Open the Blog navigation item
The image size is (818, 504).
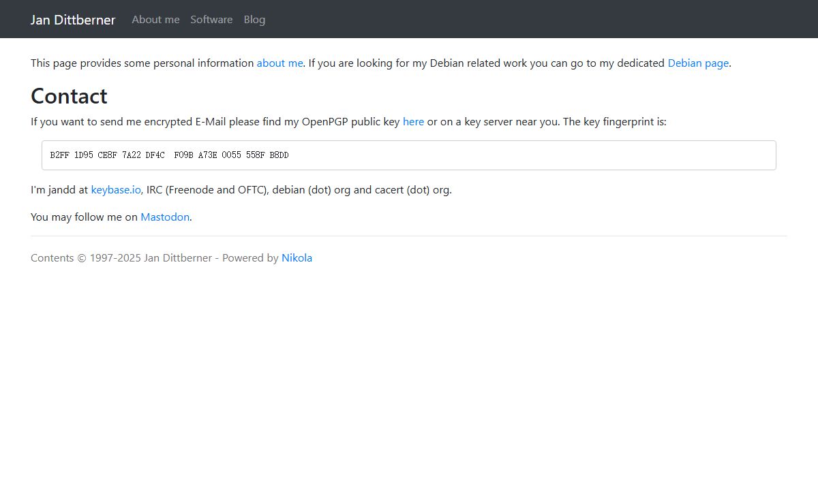(x=254, y=20)
